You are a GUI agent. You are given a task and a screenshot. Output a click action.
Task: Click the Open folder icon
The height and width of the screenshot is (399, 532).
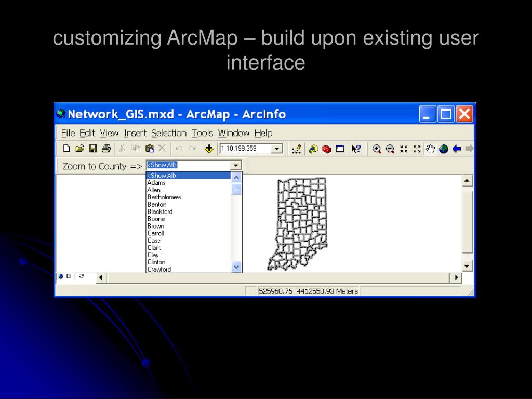tap(79, 148)
